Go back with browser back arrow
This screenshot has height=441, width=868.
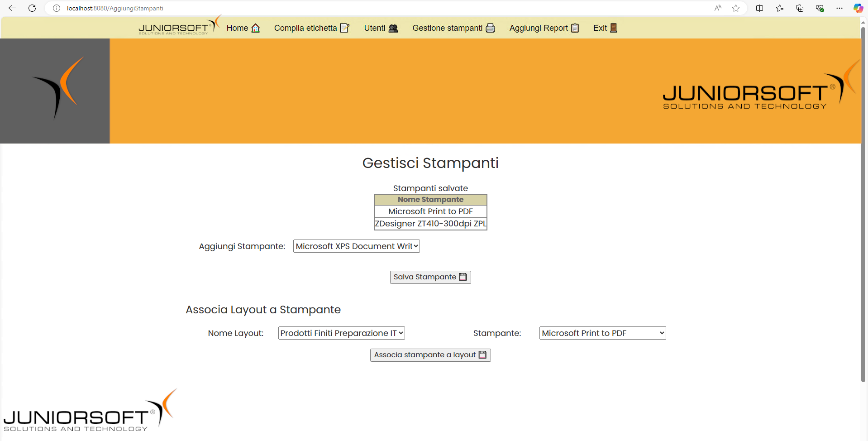(x=12, y=8)
